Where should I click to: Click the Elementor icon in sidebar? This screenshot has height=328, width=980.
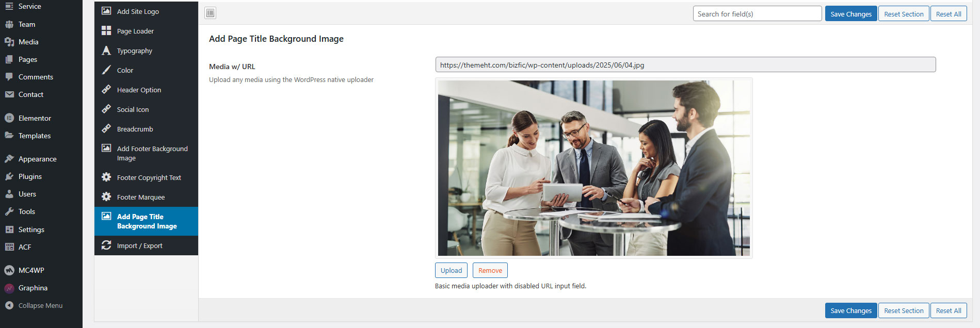9,118
